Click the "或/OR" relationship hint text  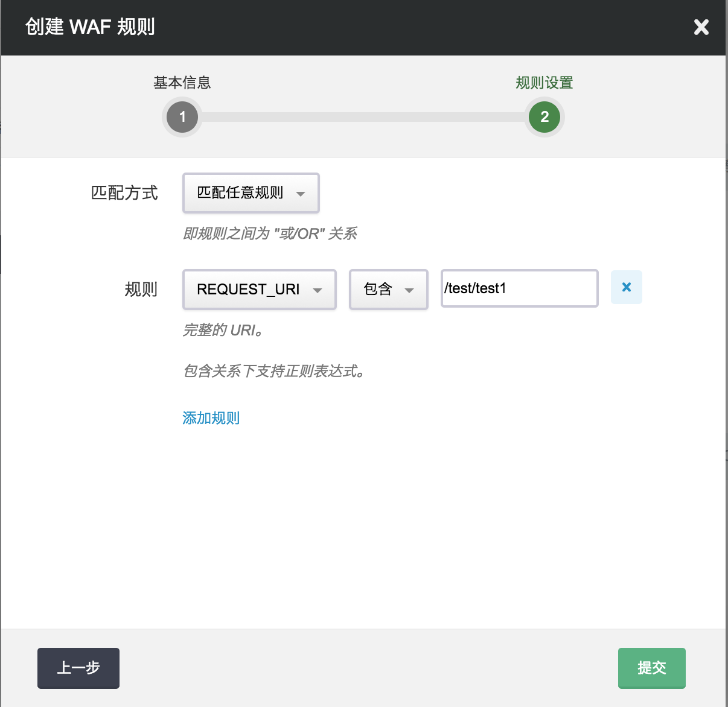pos(270,233)
